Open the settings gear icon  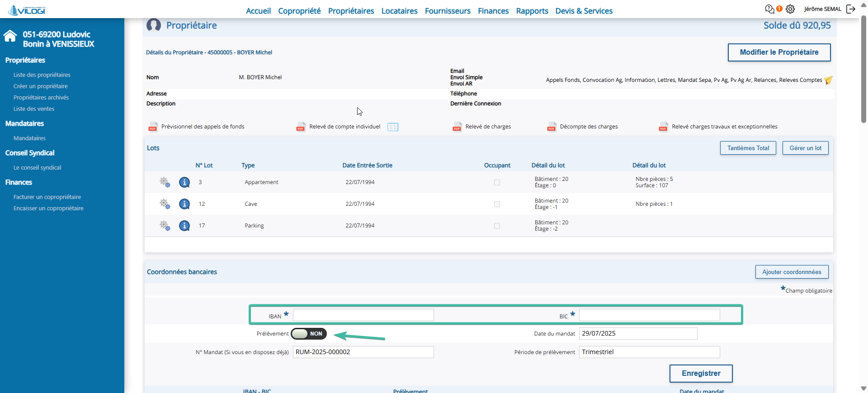click(x=790, y=9)
